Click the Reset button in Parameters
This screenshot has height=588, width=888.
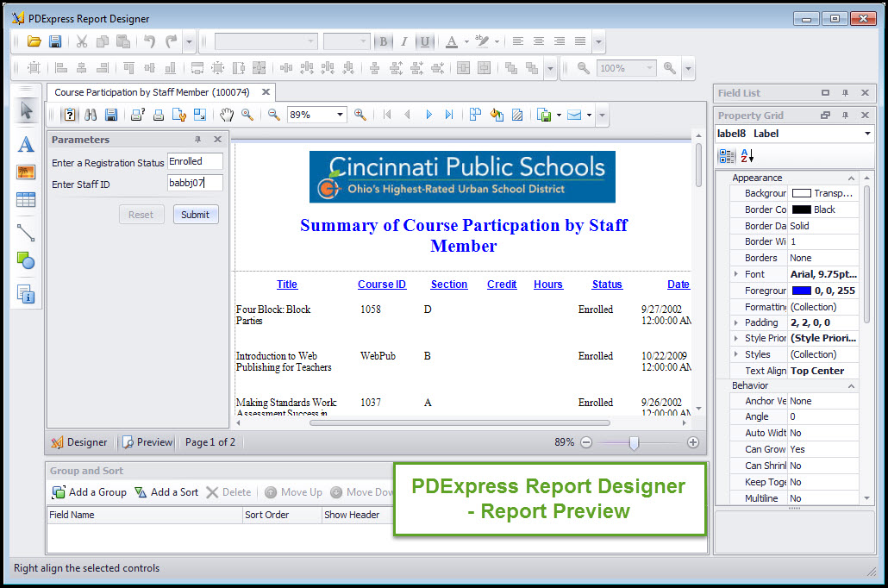pyautogui.click(x=141, y=215)
